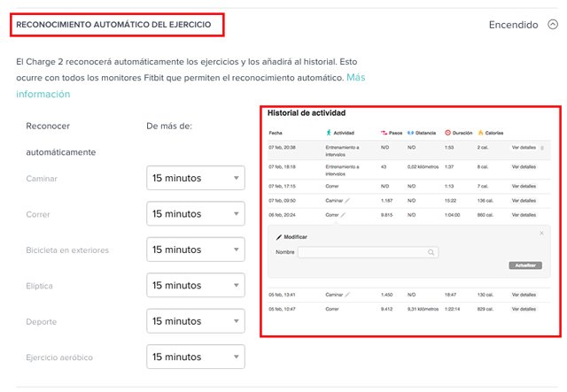Click the 1.187 steps value

(386, 201)
